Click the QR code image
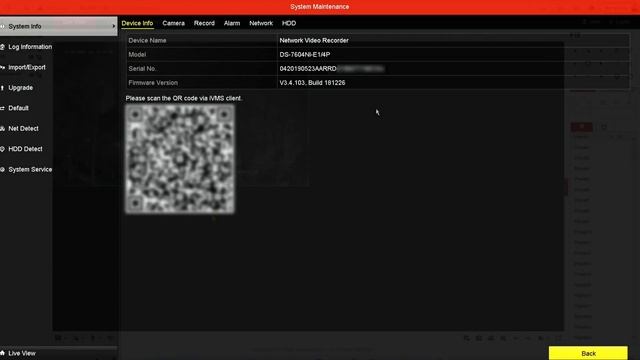This screenshot has height=360, width=640. 180,159
